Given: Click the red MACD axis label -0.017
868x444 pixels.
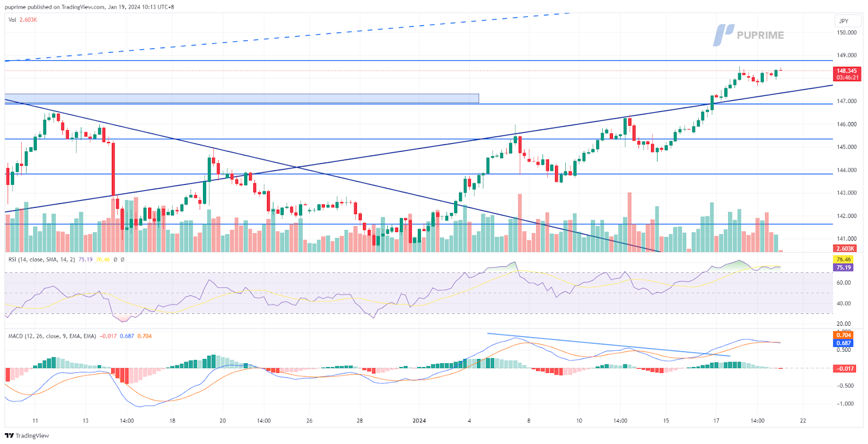Looking at the screenshot, I should point(845,368).
